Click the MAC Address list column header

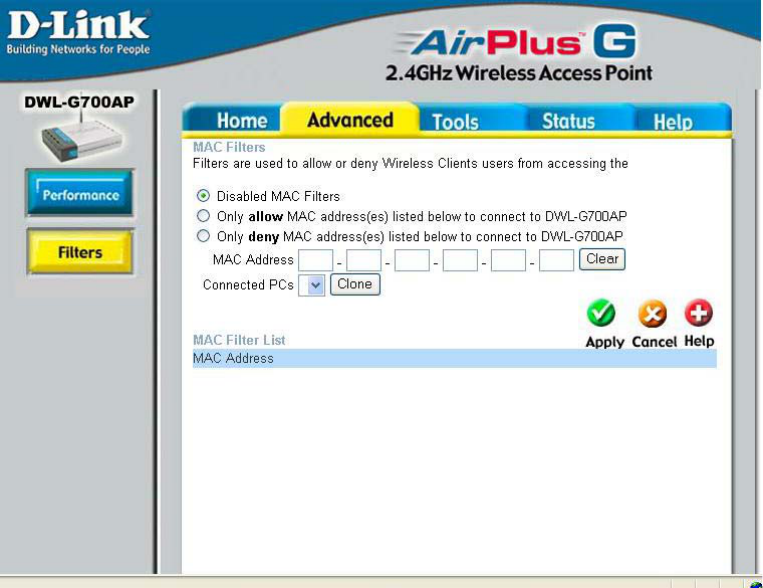coord(454,358)
